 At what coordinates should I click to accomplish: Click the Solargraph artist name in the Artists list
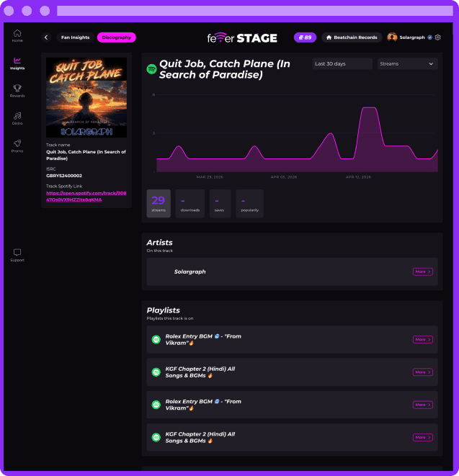pyautogui.click(x=190, y=271)
